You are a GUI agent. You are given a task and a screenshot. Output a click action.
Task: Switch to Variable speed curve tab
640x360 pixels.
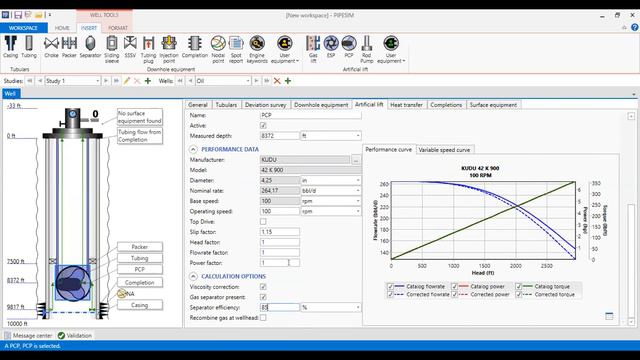click(x=444, y=150)
